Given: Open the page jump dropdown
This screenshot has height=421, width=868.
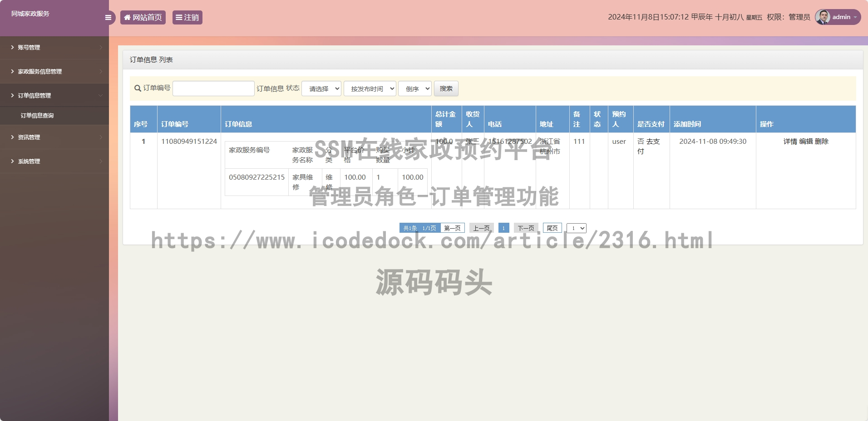Looking at the screenshot, I should click(x=577, y=228).
